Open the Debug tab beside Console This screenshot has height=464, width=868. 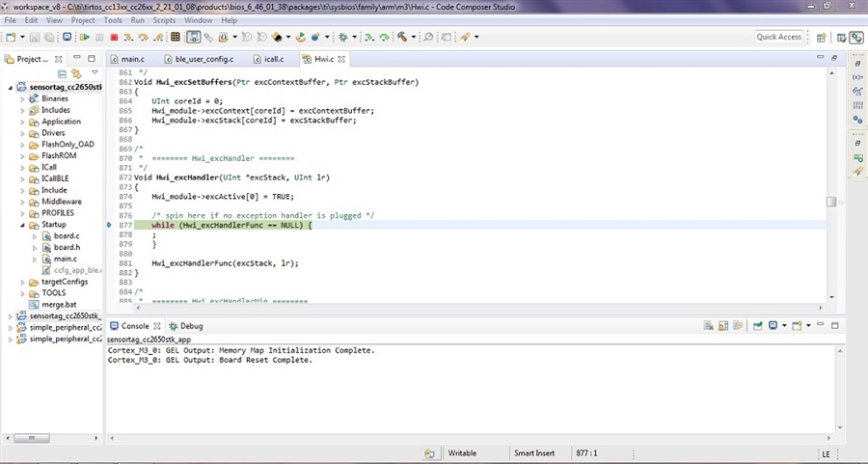pos(186,326)
